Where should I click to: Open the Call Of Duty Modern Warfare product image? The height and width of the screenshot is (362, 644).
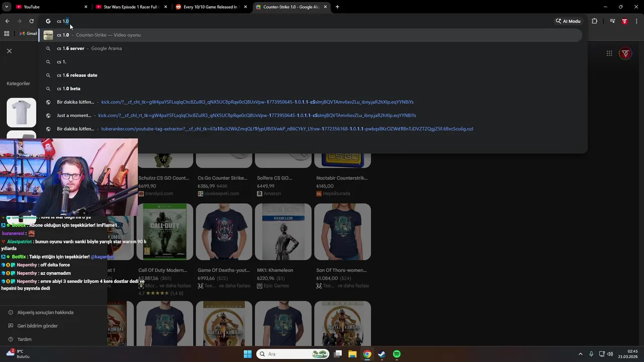[165, 232]
